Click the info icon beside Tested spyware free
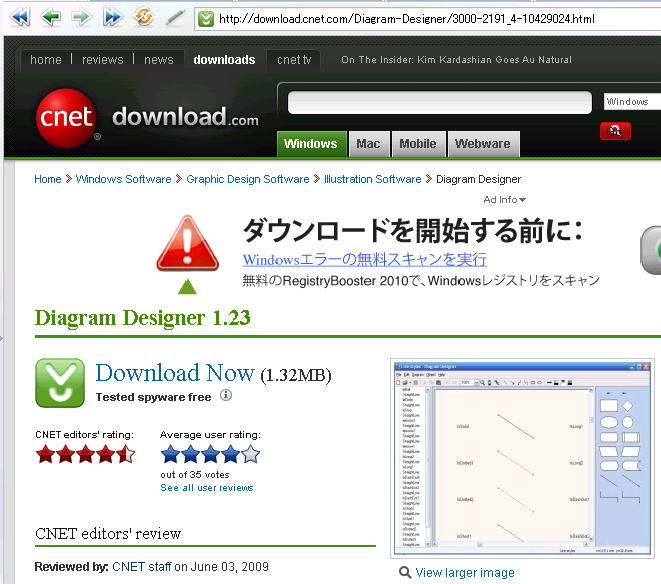The height and width of the screenshot is (584, 661). pos(226,395)
